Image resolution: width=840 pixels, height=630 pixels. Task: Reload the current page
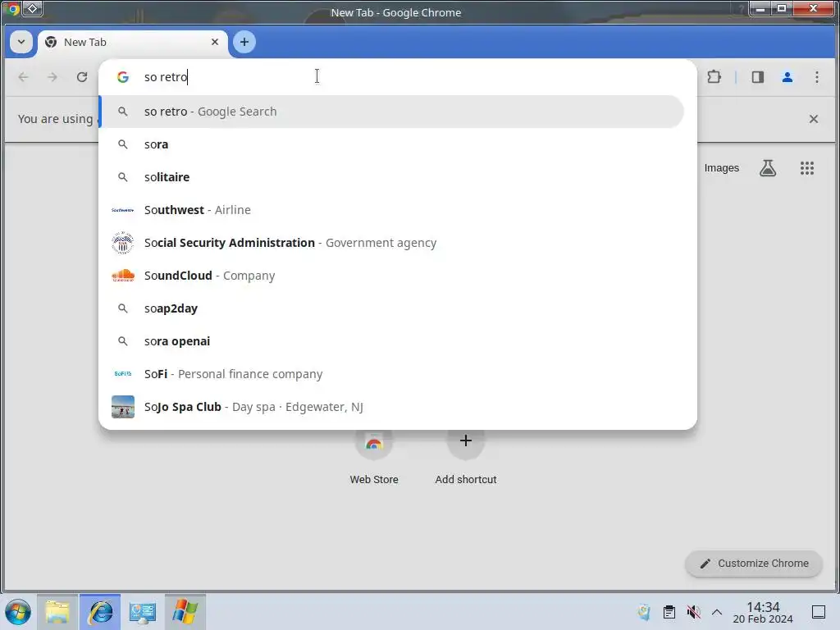[81, 77]
